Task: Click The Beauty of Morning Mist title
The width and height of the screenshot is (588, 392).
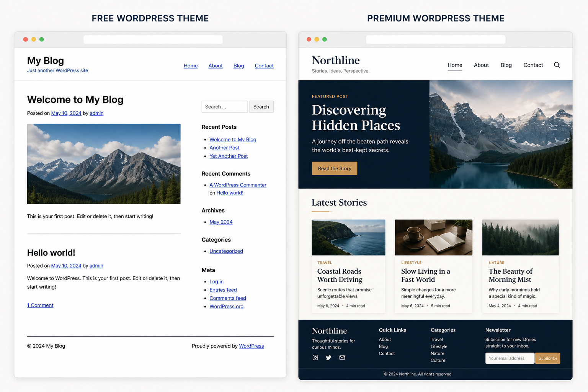Action: click(x=511, y=276)
